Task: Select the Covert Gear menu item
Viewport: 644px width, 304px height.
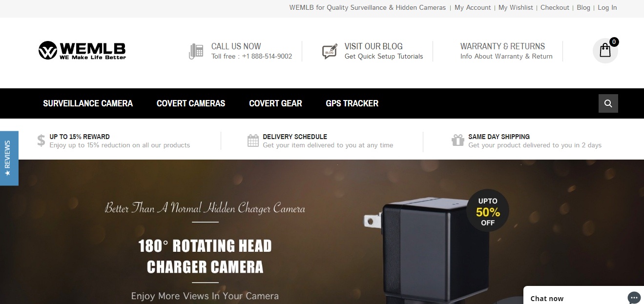Action: [x=275, y=103]
